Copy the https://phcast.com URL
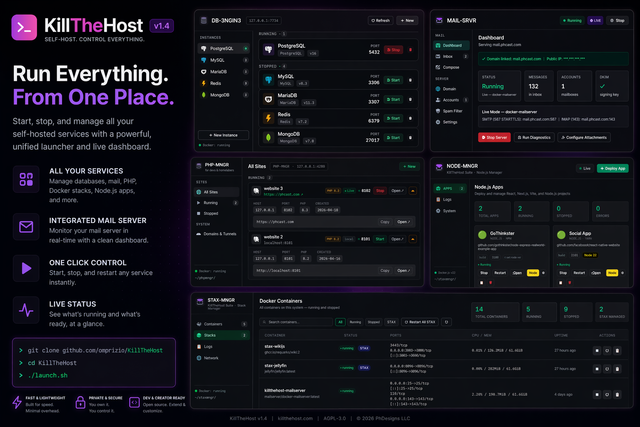640x427 pixels. pos(384,222)
